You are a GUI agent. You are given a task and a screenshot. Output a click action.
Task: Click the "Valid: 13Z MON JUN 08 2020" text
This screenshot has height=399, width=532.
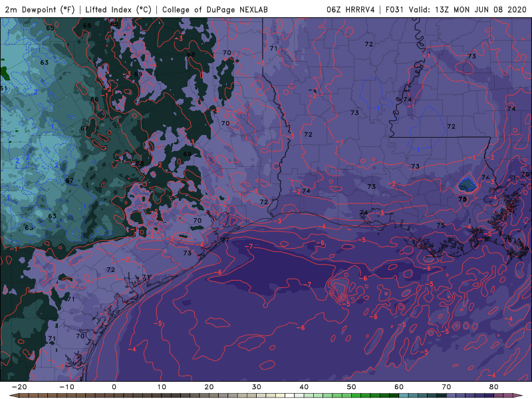pos(467,9)
